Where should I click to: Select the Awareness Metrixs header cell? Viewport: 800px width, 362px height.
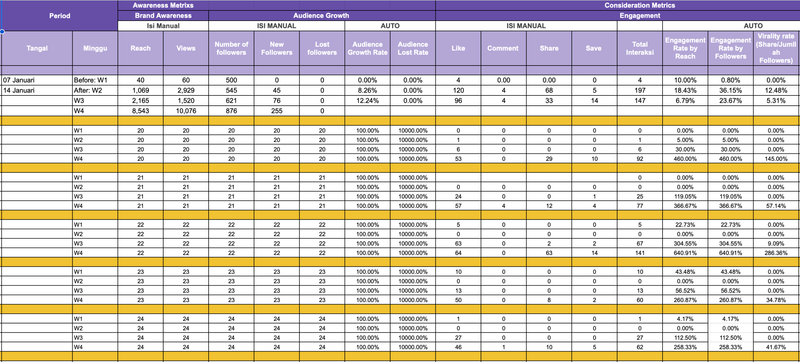point(163,5)
